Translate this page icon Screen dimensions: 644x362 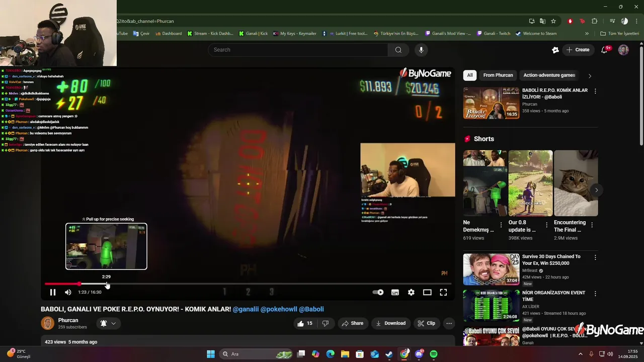tap(542, 21)
